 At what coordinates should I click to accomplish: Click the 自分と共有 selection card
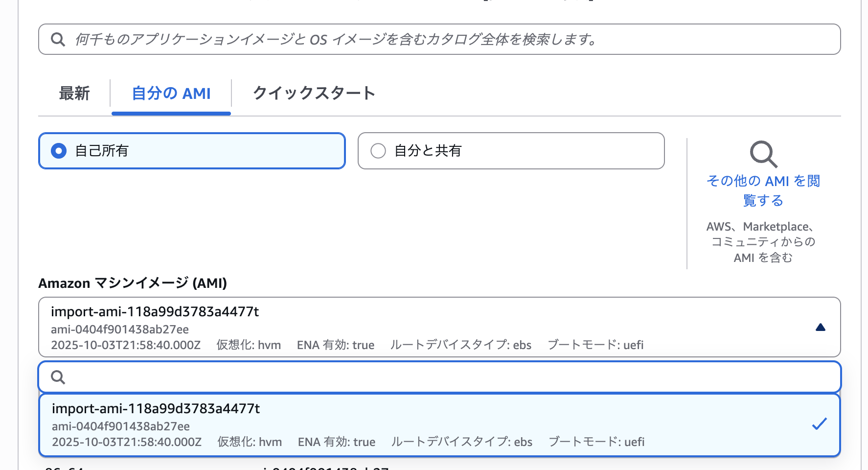coord(511,151)
